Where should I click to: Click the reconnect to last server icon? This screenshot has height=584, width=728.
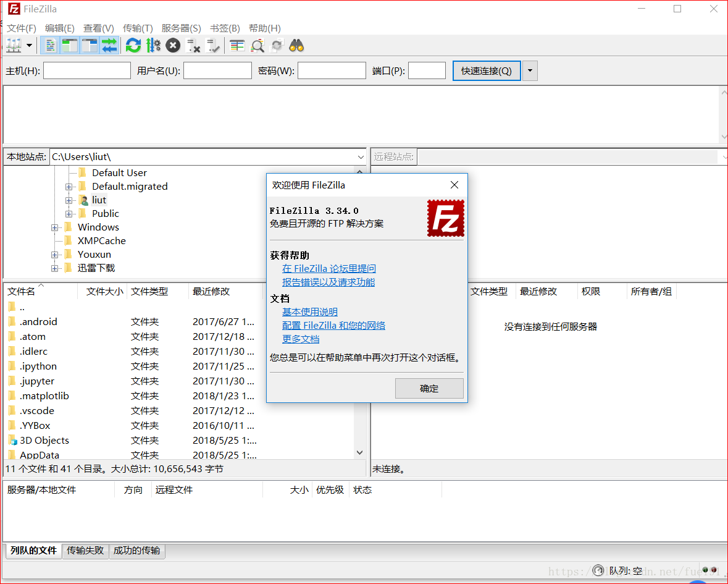point(213,46)
